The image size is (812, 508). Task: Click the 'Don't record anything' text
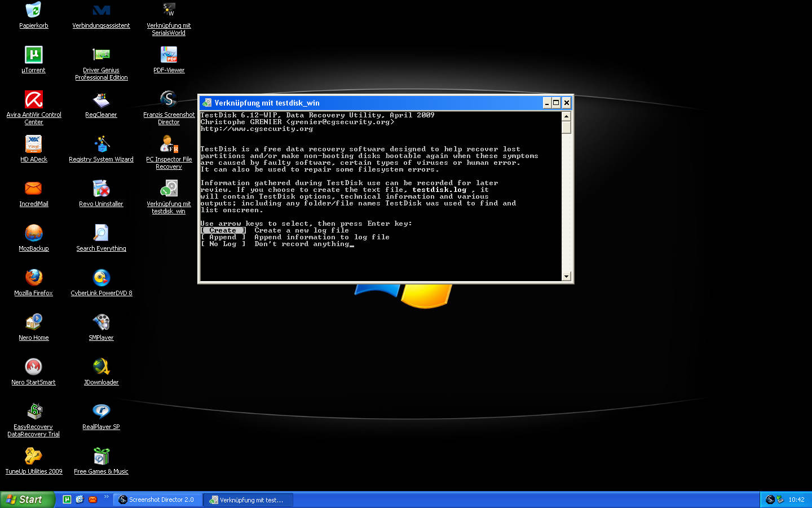click(302, 244)
